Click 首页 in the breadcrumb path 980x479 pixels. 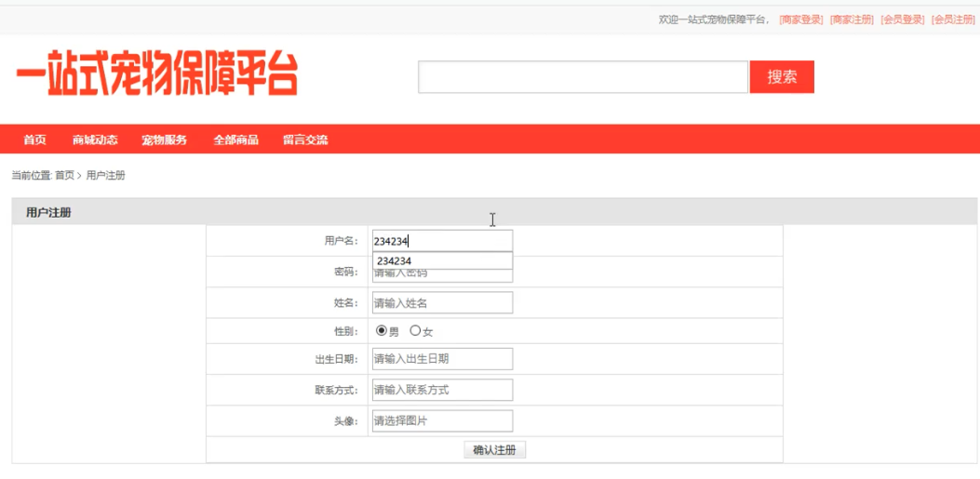click(64, 176)
